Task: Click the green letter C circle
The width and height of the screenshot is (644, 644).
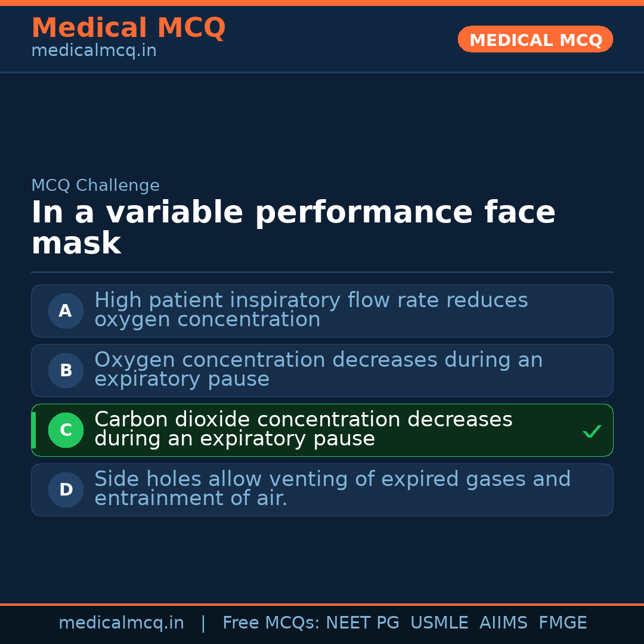Action: 66,430
